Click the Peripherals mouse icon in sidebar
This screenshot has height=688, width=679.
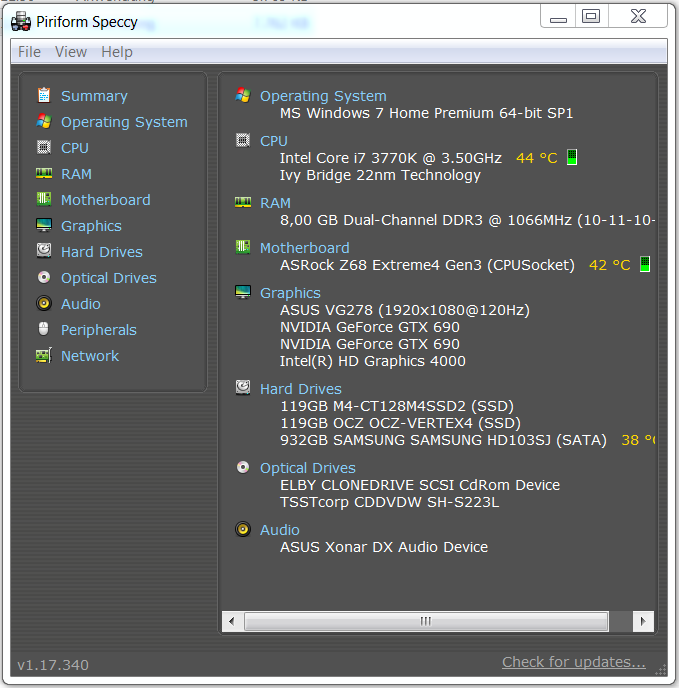tap(43, 329)
